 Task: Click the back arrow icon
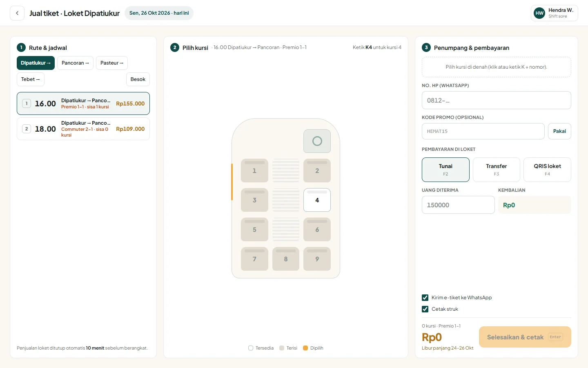tap(17, 13)
